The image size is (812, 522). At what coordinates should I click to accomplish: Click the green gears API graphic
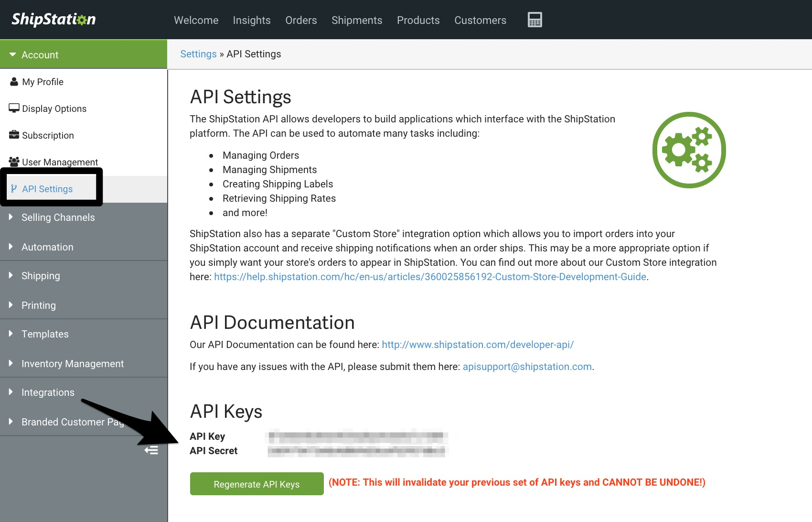point(689,150)
